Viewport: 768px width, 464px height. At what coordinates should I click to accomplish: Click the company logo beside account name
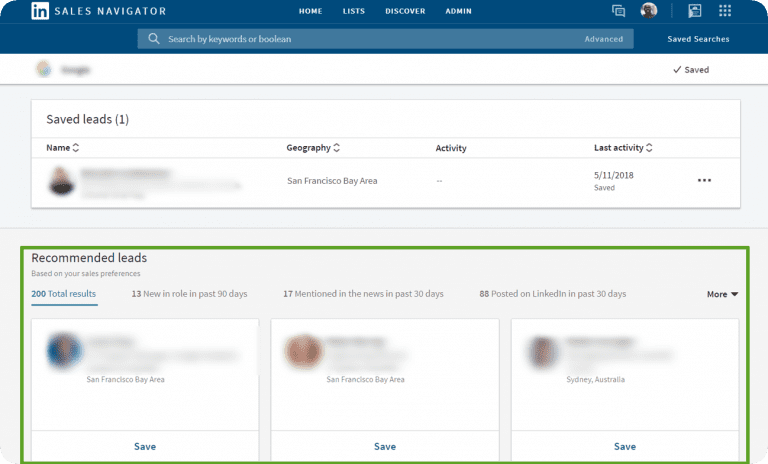tap(44, 69)
